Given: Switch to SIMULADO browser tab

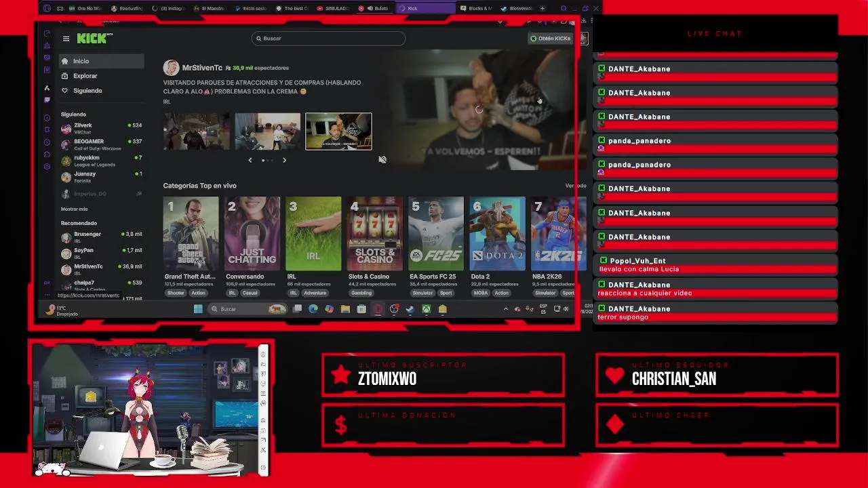Looking at the screenshot, I should coord(333,8).
